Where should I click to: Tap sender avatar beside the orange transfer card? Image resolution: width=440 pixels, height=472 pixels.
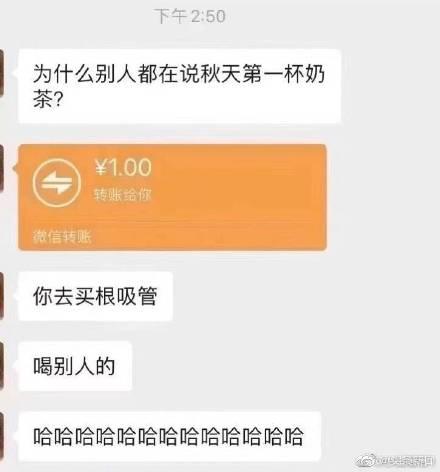pyautogui.click(x=2, y=169)
